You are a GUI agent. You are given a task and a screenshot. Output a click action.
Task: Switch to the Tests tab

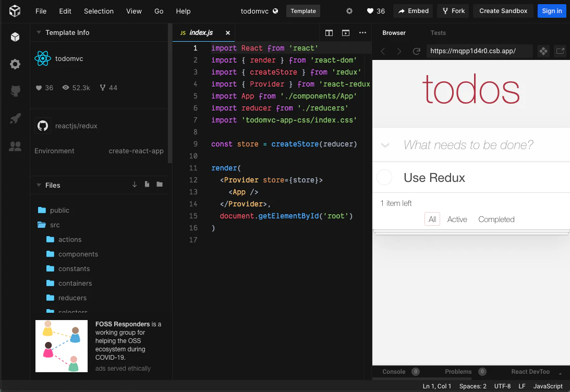(438, 33)
